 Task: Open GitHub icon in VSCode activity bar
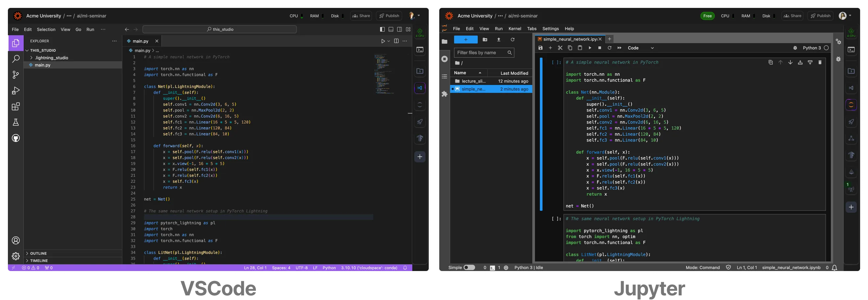(x=16, y=138)
